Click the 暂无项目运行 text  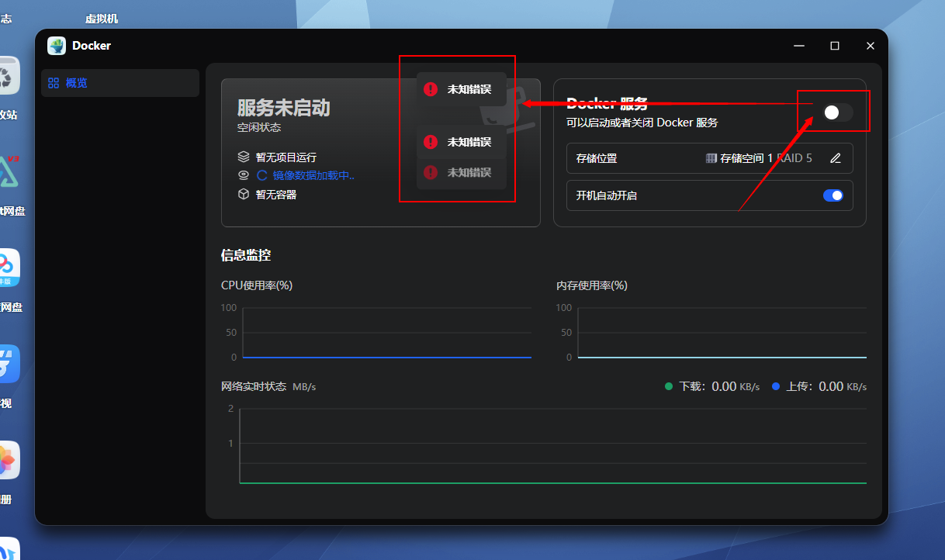click(286, 157)
